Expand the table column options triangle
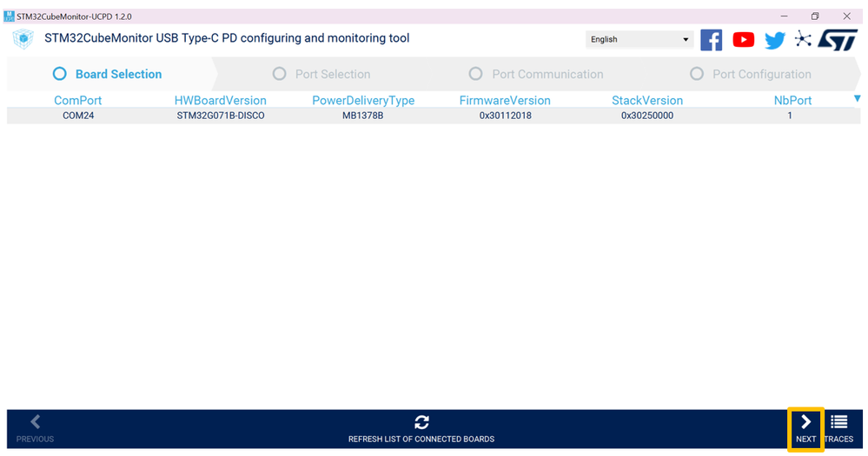 pos(857,98)
